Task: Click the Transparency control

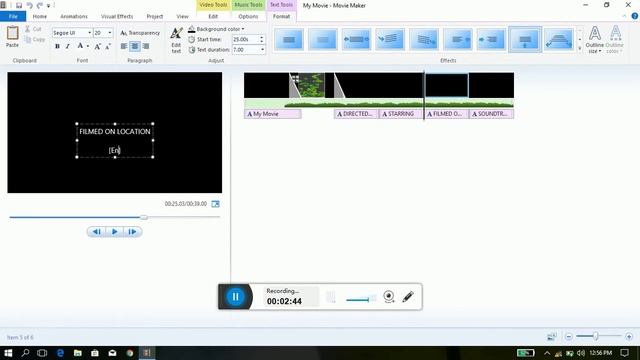Action: [x=140, y=33]
